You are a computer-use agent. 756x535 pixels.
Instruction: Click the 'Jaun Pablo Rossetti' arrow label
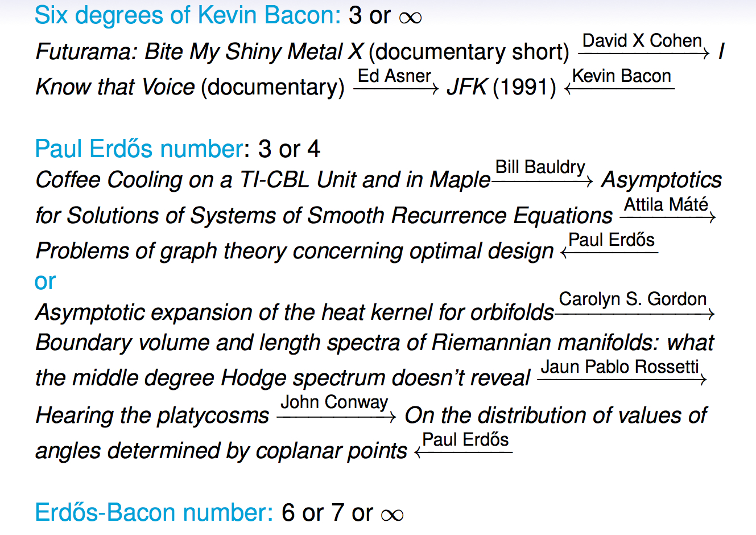tap(619, 367)
